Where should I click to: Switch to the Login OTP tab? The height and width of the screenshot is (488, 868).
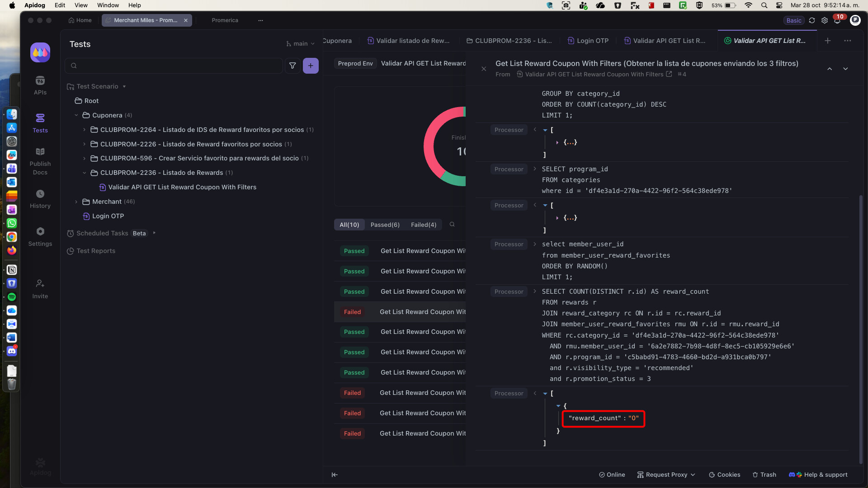tap(588, 41)
